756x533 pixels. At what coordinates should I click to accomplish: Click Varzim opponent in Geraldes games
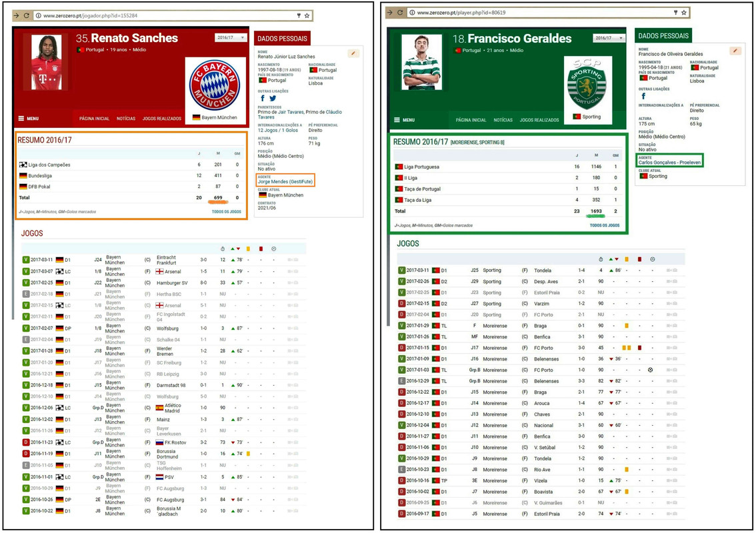pyautogui.click(x=541, y=304)
